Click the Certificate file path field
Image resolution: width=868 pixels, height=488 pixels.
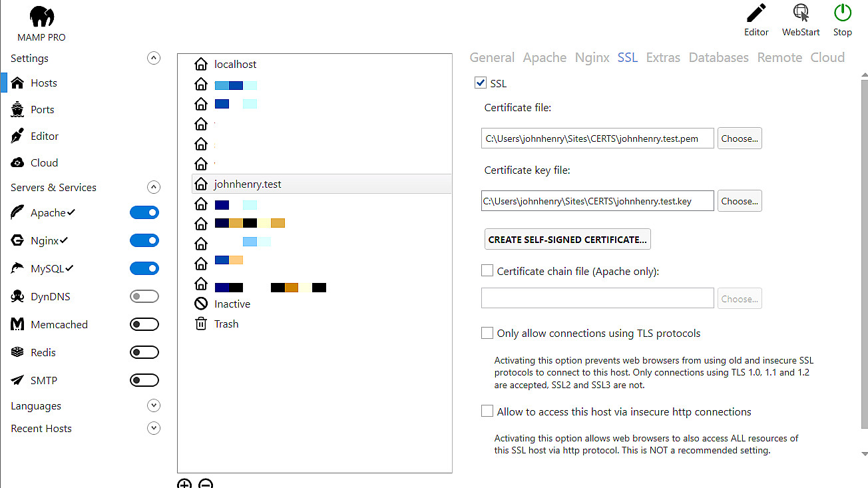[x=598, y=138]
